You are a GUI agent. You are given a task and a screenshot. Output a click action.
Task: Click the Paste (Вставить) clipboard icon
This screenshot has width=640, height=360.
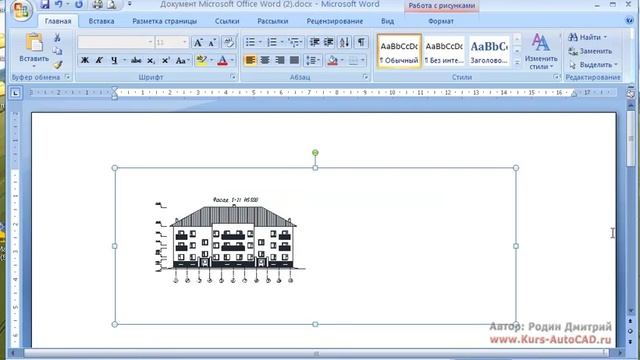(x=34, y=42)
